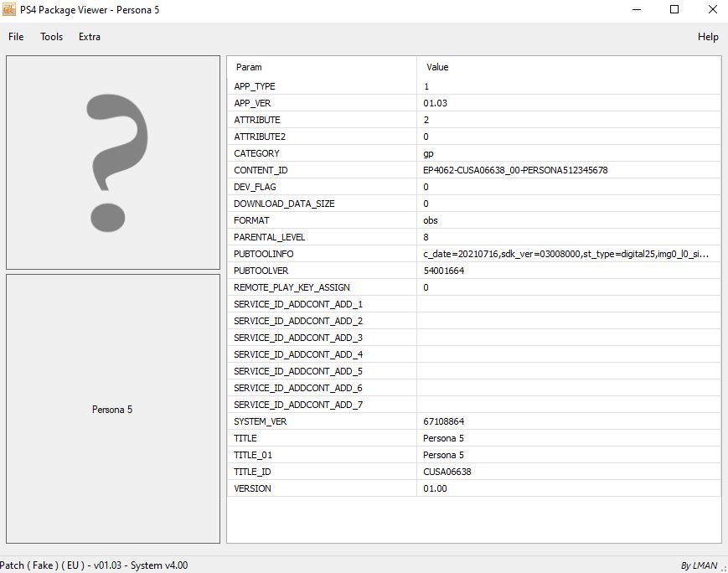Open the File menu
Viewport: 728px width, 573px height.
point(16,37)
